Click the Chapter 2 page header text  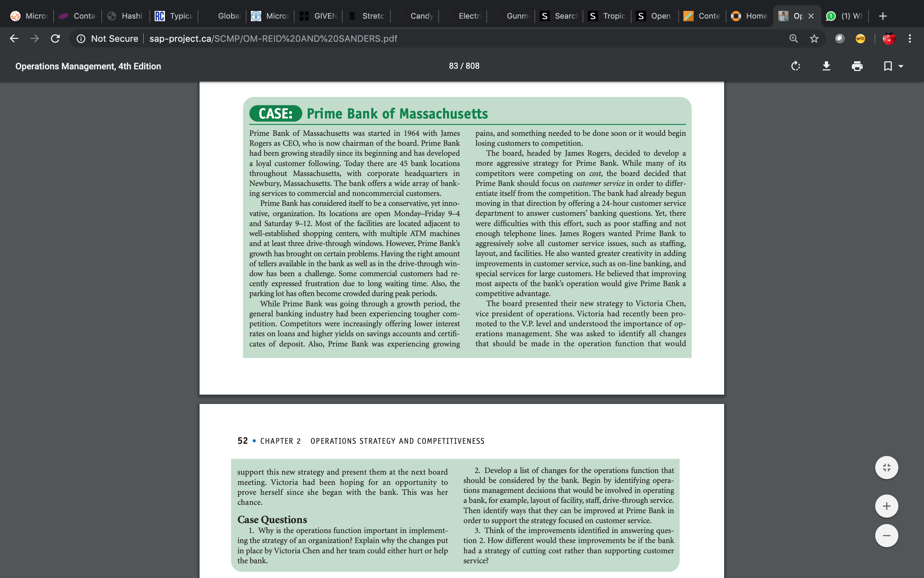tap(372, 441)
